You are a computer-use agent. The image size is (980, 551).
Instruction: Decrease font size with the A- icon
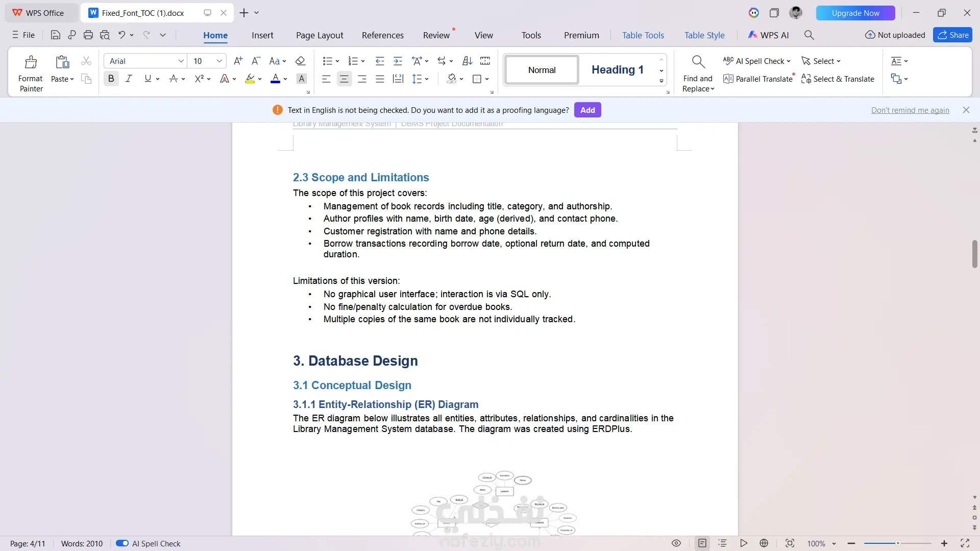[x=256, y=61]
